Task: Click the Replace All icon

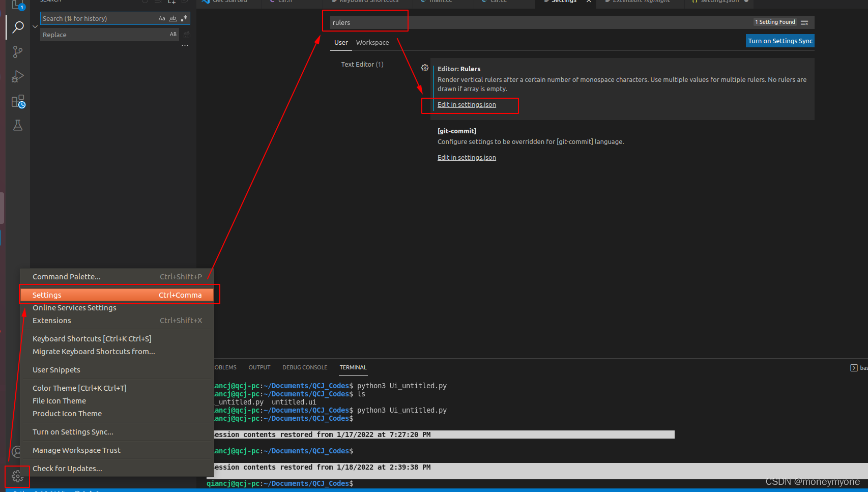Action: coord(187,35)
